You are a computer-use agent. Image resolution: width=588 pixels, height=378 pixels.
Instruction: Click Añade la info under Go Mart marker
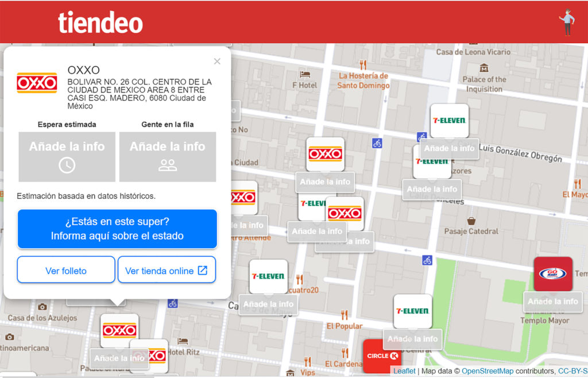pos(553,302)
